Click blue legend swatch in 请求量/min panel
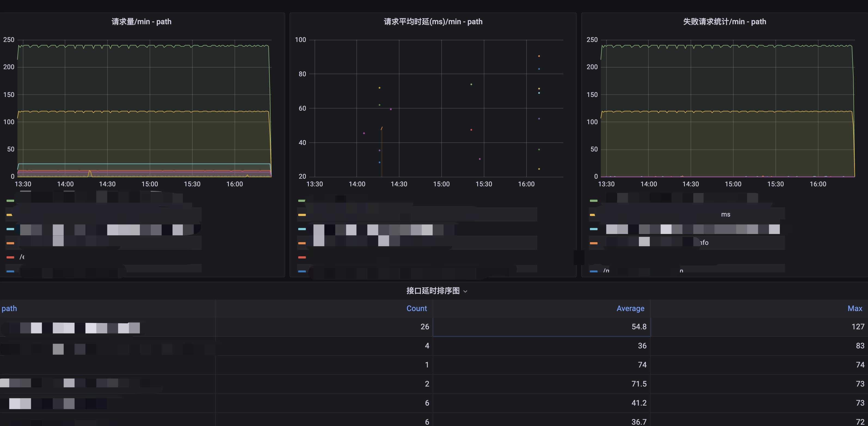The height and width of the screenshot is (426, 868). click(x=10, y=271)
